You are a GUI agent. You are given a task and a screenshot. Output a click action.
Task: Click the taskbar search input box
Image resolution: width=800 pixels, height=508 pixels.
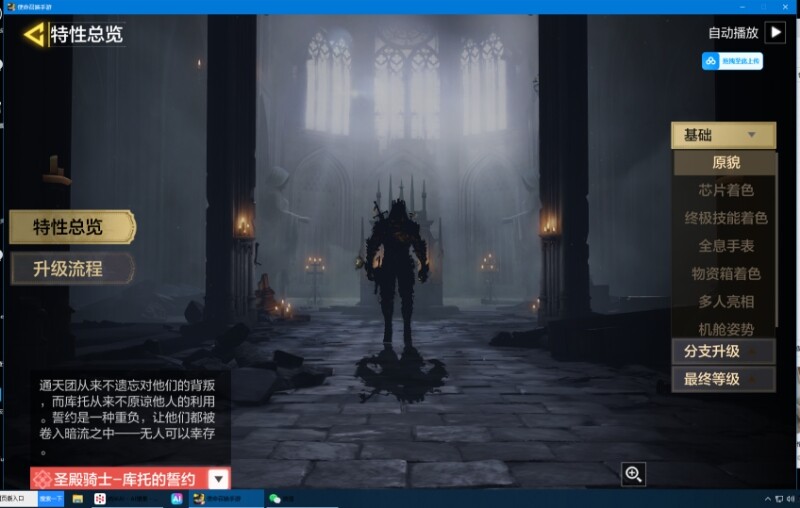tap(19, 498)
